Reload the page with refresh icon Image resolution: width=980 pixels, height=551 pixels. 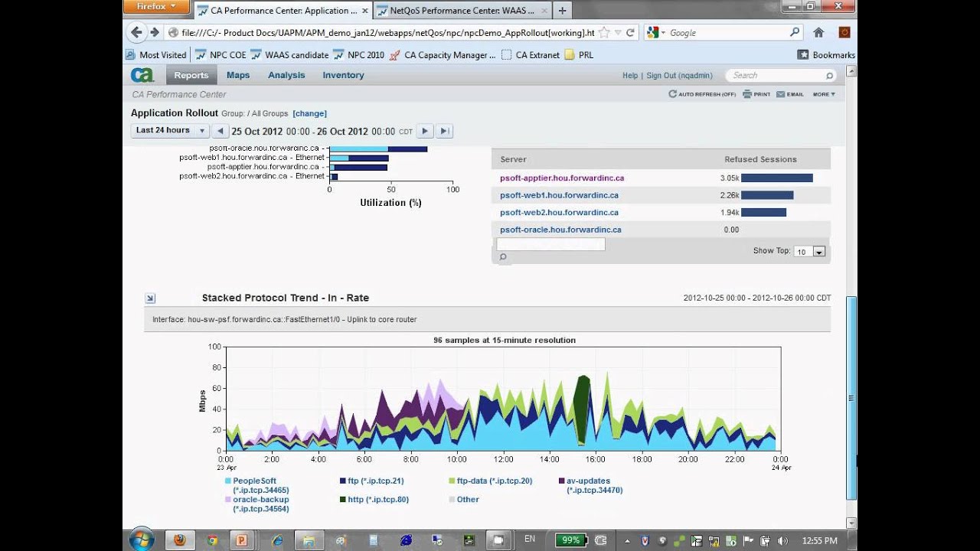(630, 33)
